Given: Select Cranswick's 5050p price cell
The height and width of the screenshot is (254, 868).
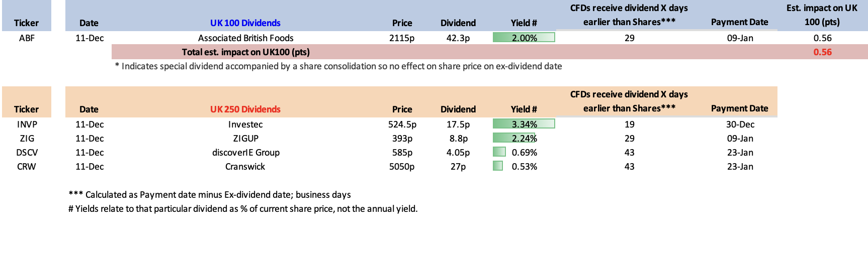Looking at the screenshot, I should click(x=401, y=167).
